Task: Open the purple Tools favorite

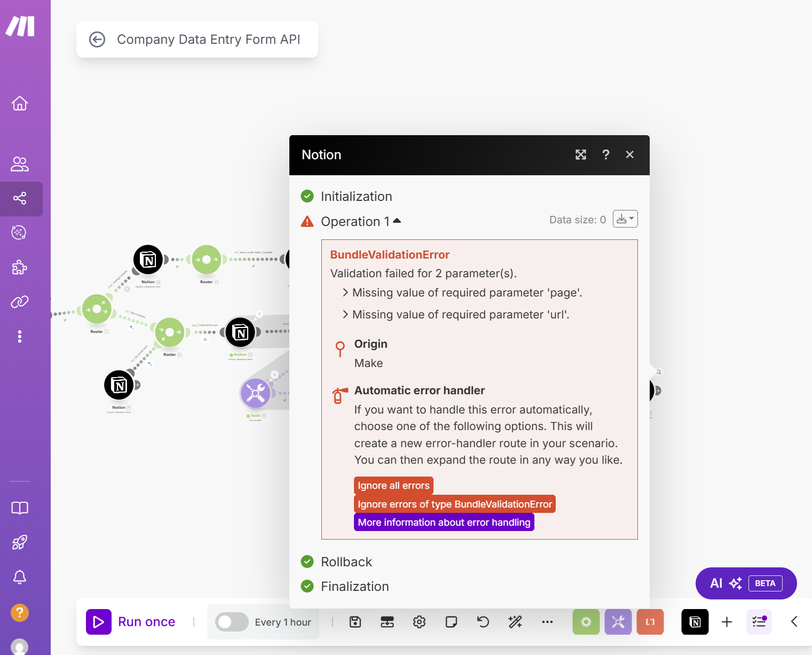Action: 618,622
